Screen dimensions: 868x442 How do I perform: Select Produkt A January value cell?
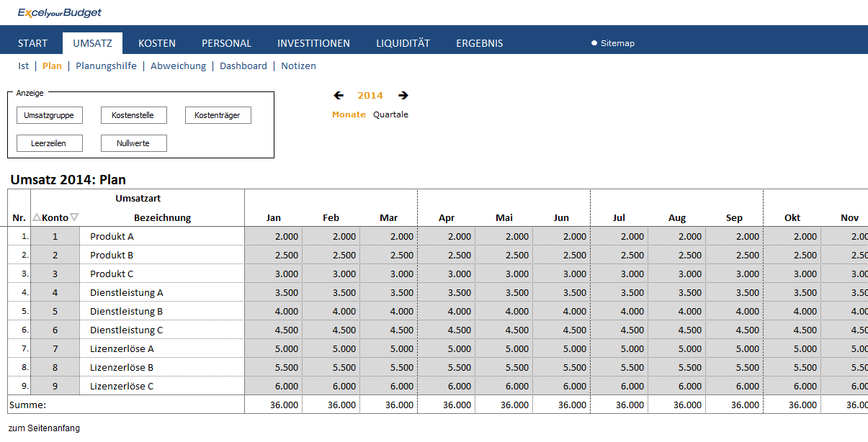[274, 236]
